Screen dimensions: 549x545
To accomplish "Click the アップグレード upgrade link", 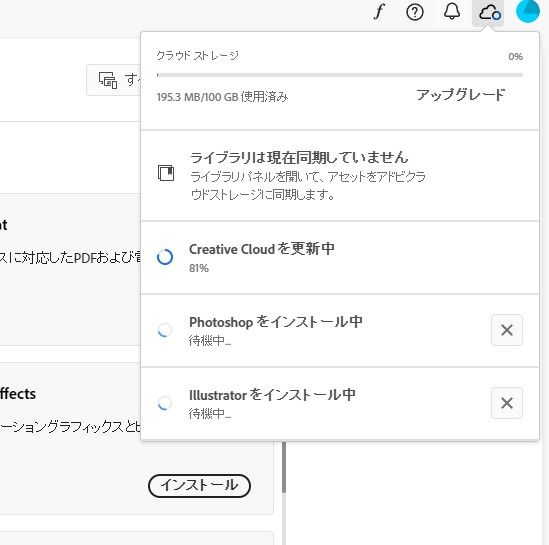I will coord(461,95).
